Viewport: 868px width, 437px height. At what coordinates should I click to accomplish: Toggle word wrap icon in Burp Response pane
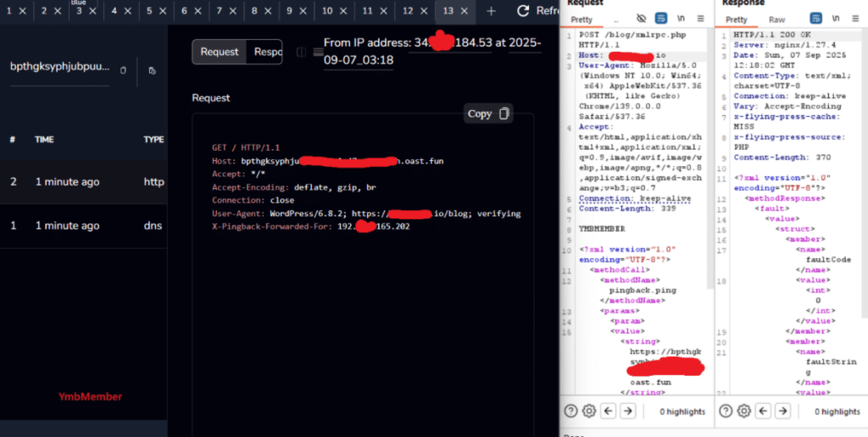coord(816,19)
